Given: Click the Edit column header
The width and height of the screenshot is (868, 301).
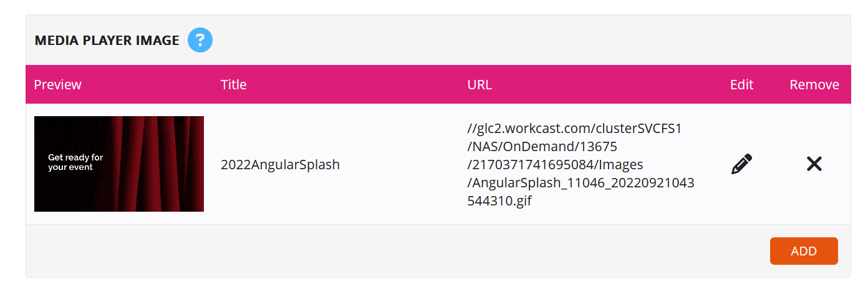Looking at the screenshot, I should [x=741, y=84].
